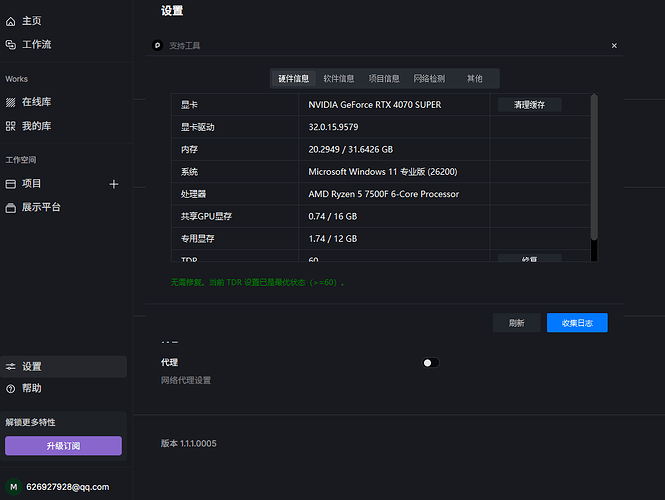Select the 网络检测 tab

coord(429,78)
